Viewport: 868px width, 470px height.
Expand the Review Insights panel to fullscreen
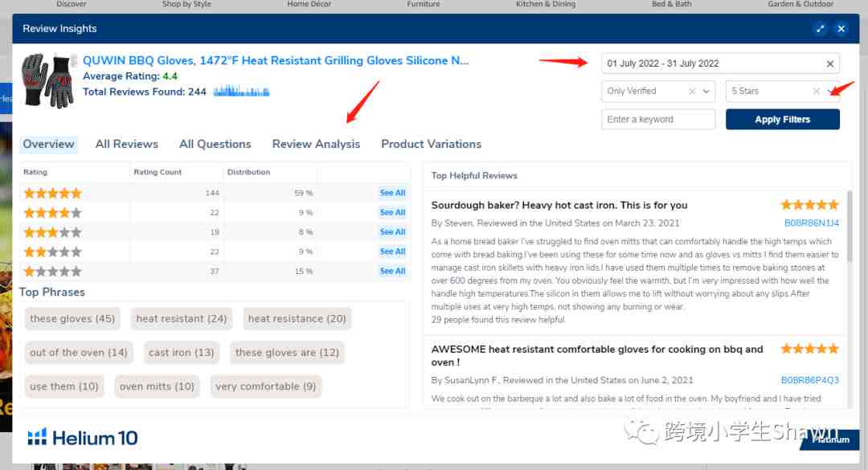[x=820, y=29]
